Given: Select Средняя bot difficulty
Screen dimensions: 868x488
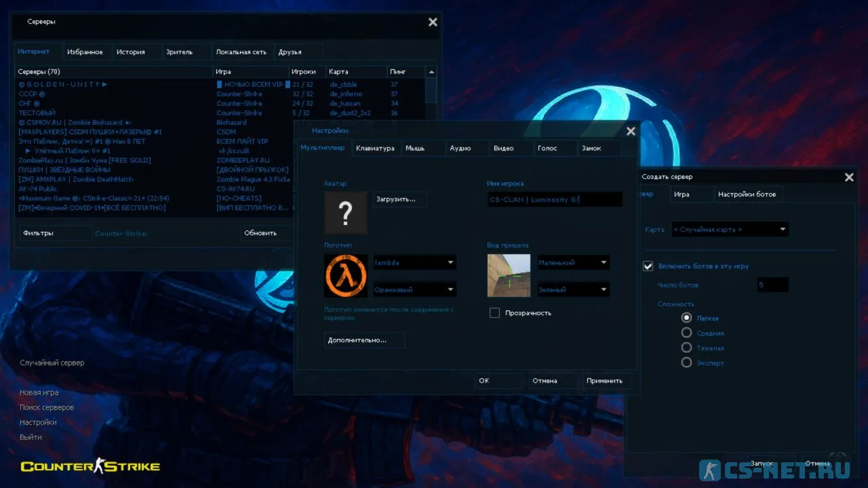Looking at the screenshot, I should point(687,333).
